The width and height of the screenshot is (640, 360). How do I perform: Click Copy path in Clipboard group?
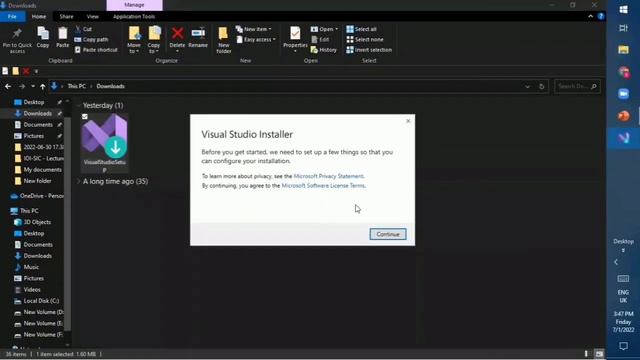91,40
